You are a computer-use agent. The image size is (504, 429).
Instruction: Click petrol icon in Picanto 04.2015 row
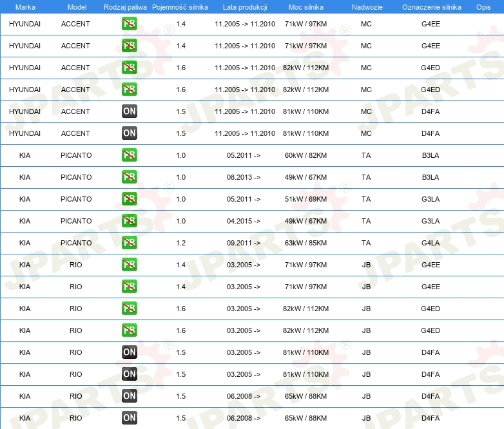(129, 220)
